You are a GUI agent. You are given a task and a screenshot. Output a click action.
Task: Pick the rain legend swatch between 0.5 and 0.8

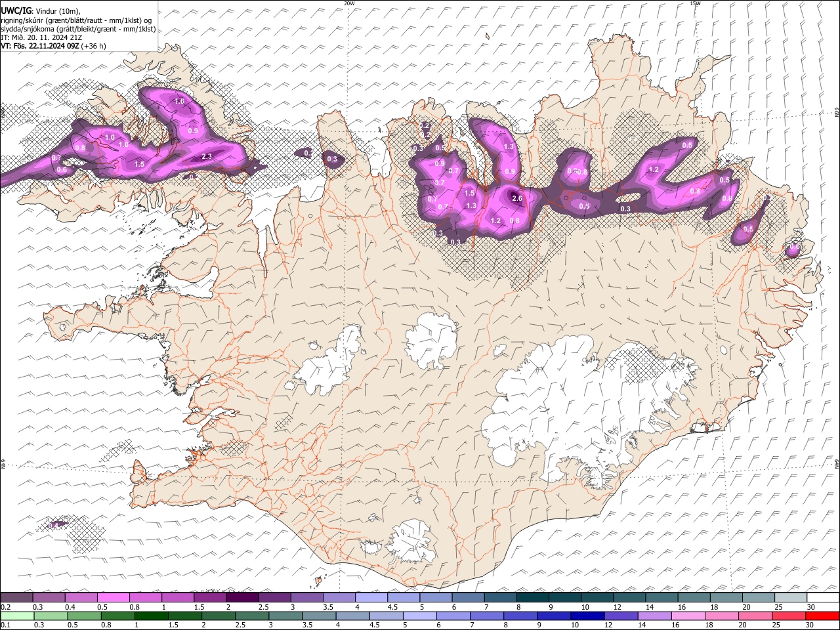[x=85, y=616]
